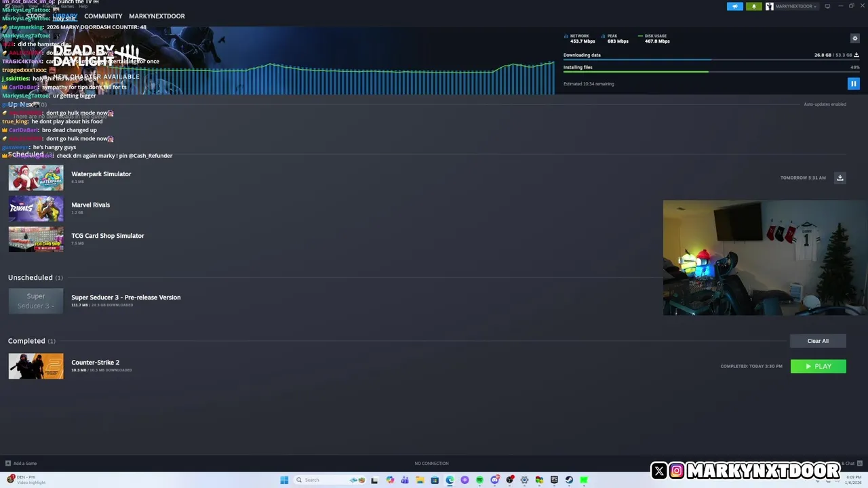
Task: Click the TCG Card Shop Simulator title
Action: click(107, 236)
